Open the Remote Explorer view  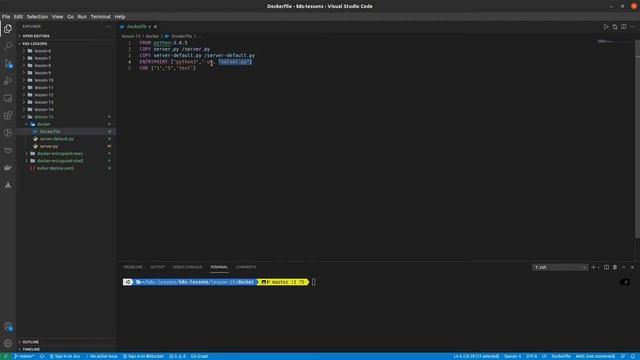click(8, 98)
